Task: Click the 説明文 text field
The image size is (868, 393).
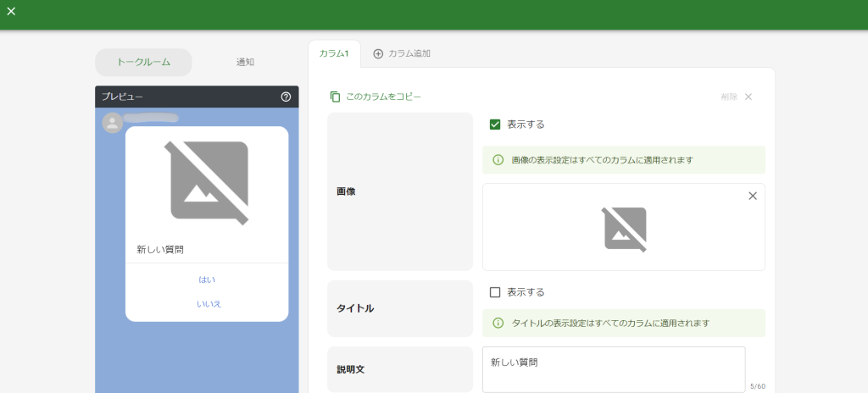Action: [x=613, y=369]
